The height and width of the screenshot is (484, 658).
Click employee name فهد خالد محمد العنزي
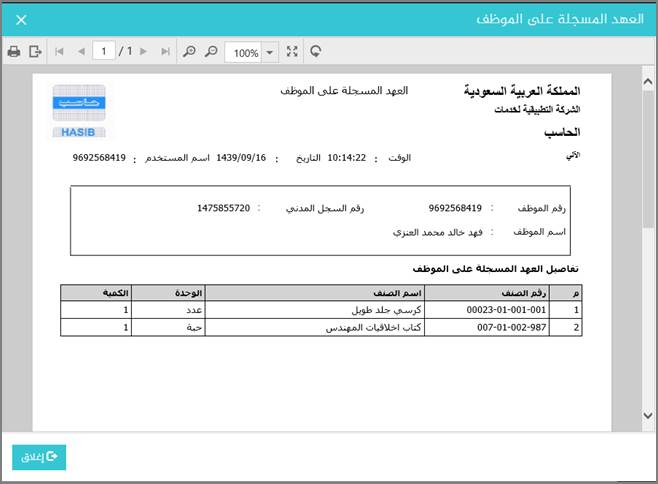click(x=437, y=232)
